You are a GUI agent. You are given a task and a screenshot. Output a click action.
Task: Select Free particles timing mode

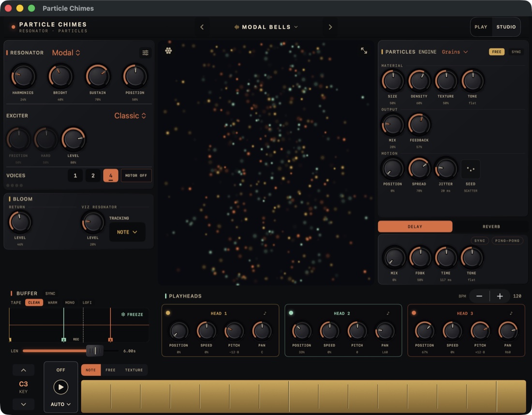coord(496,52)
